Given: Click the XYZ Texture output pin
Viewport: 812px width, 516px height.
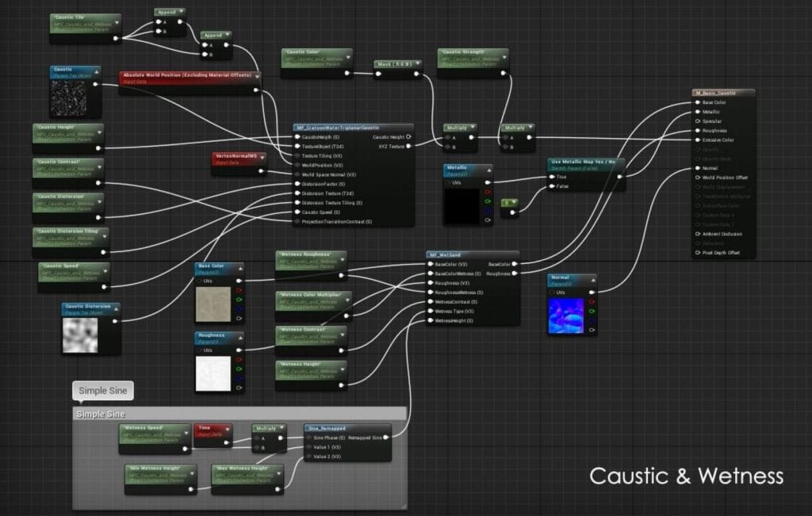Looking at the screenshot, I should 408,147.
